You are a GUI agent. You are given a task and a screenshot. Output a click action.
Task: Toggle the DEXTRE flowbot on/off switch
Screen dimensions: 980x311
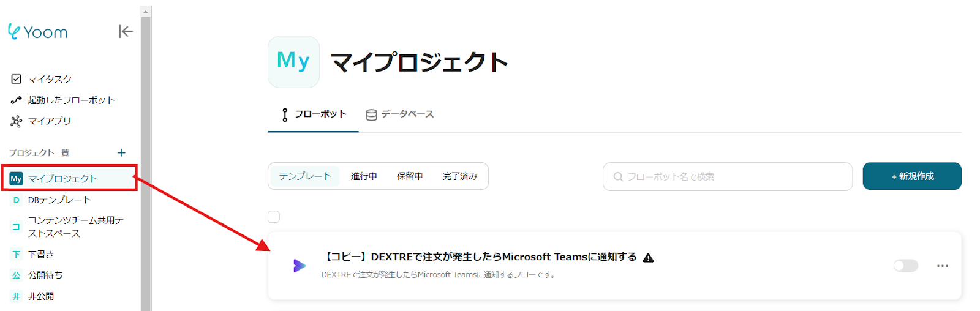tap(905, 266)
